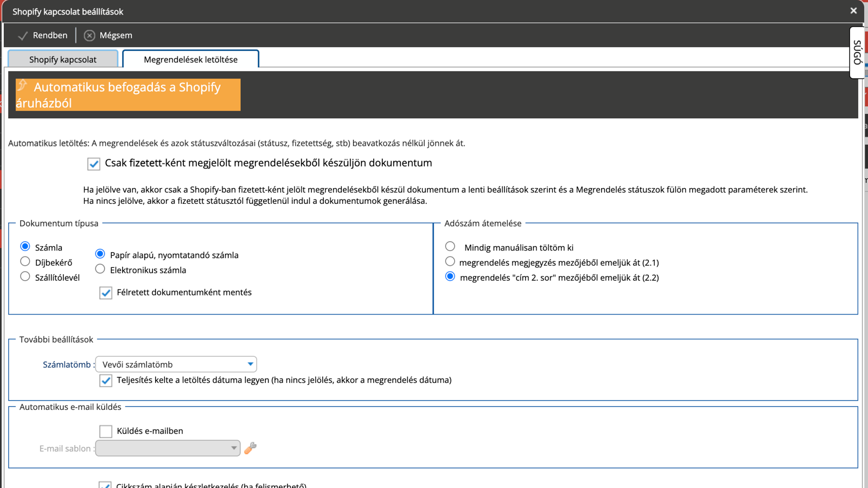Toggle Teljesítés kelte a letöltés dátuma checkbox
Viewport: 868px width, 488px height.
[106, 381]
